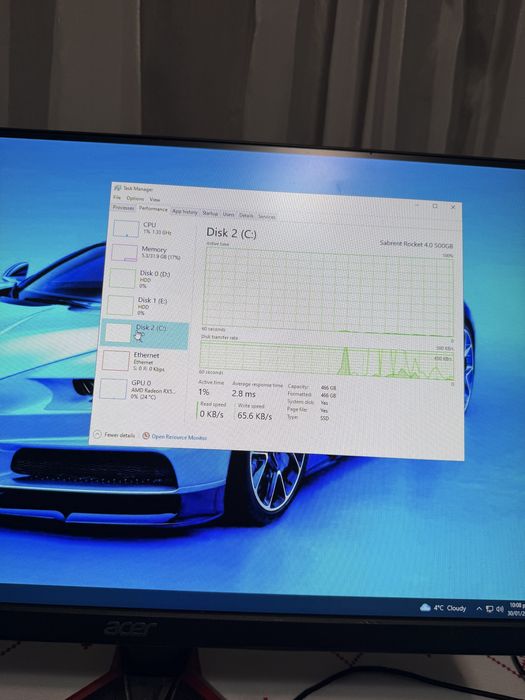The image size is (525, 700).
Task: Open the Services tab
Action: pyautogui.click(x=267, y=217)
